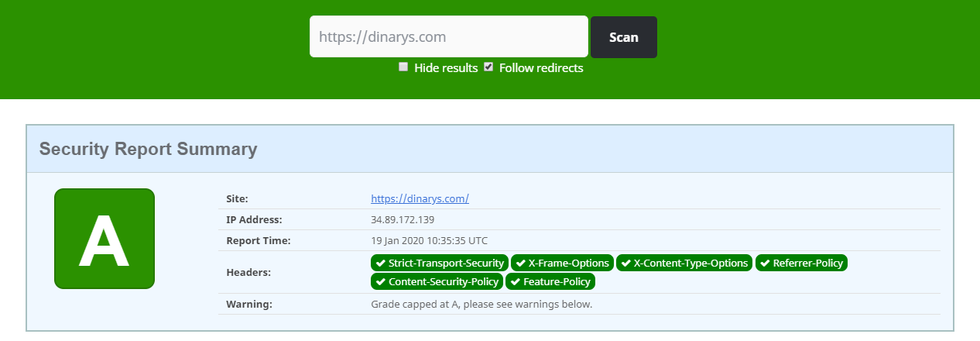Uncheck the Follow redirects checkbox
Screen dimensions: 980x341
pyautogui.click(x=488, y=67)
